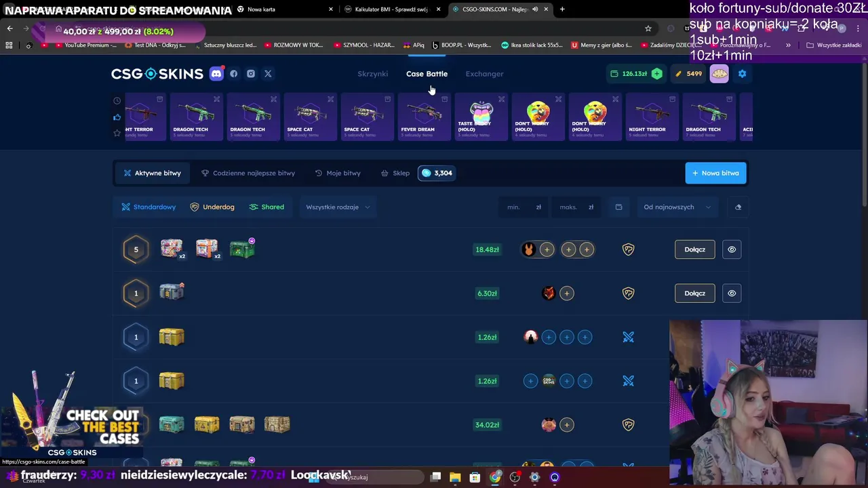The image size is (868, 488).
Task: Open the Case Battle menu
Action: tap(427, 74)
